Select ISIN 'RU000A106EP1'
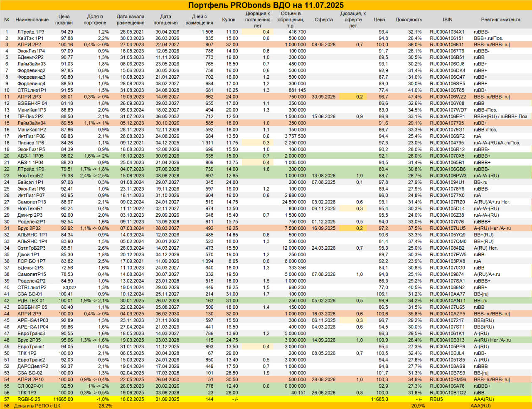The height and width of the screenshot is (409, 532). click(447, 117)
